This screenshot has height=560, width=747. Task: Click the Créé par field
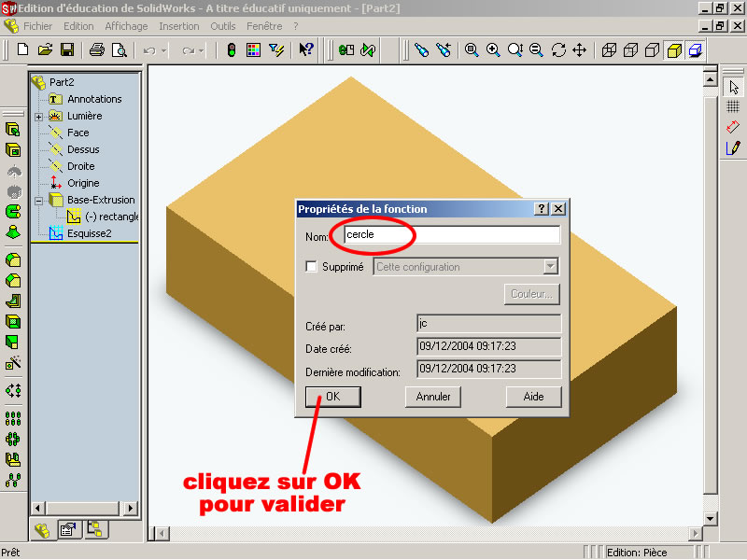488,324
